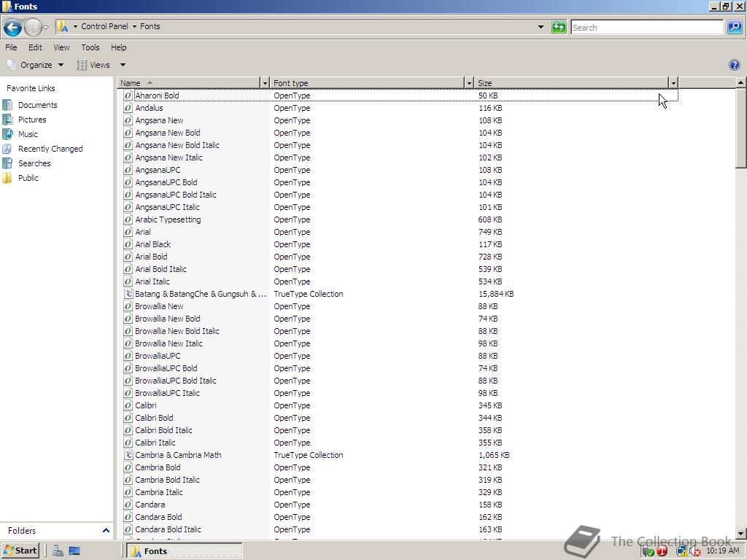Click the Searches link icon
The width and height of the screenshot is (747, 560).
(x=7, y=163)
